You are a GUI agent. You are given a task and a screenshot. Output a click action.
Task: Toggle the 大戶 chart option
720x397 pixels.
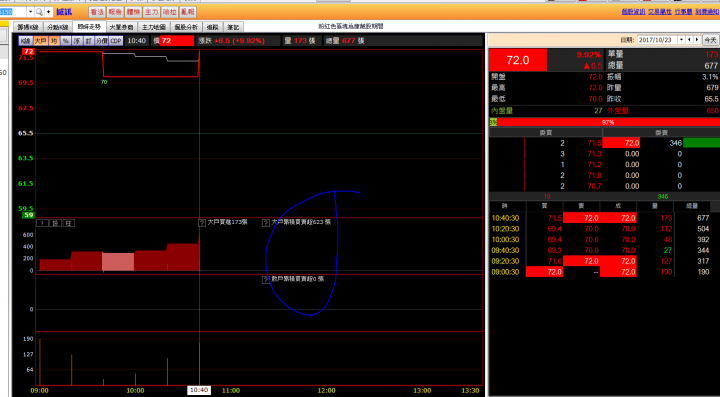pos(40,41)
